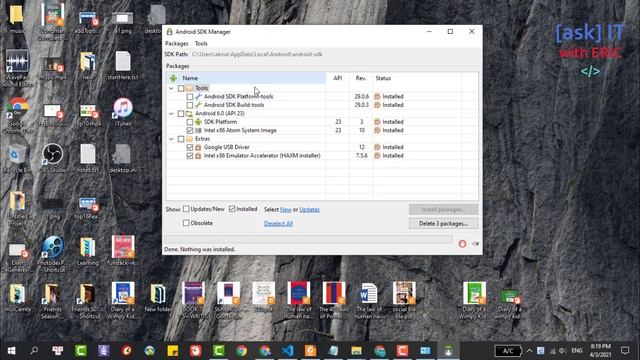The image size is (640, 360).
Task: Enable the Updates/New show filter
Action: click(x=186, y=209)
